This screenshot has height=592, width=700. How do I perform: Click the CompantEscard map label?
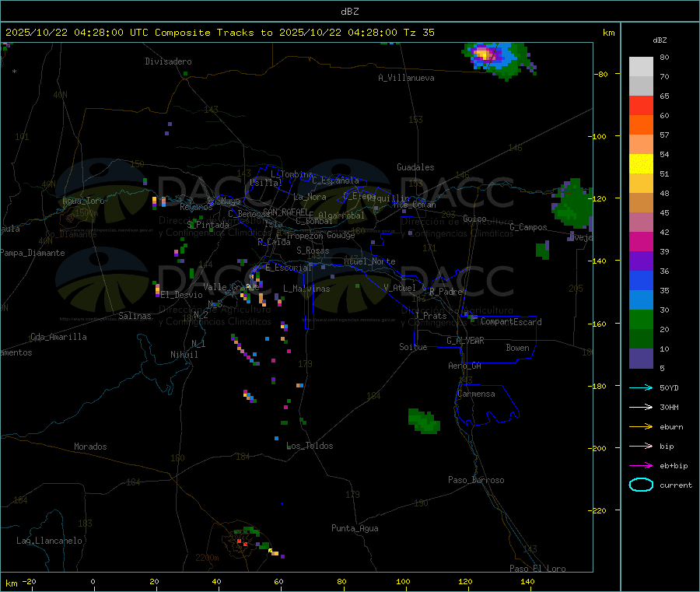coord(511,322)
